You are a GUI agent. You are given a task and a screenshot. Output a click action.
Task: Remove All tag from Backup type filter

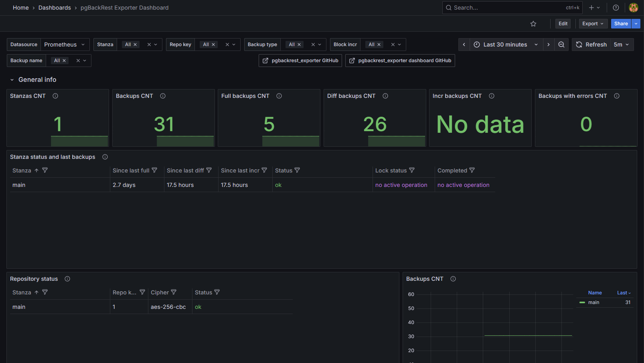point(299,45)
